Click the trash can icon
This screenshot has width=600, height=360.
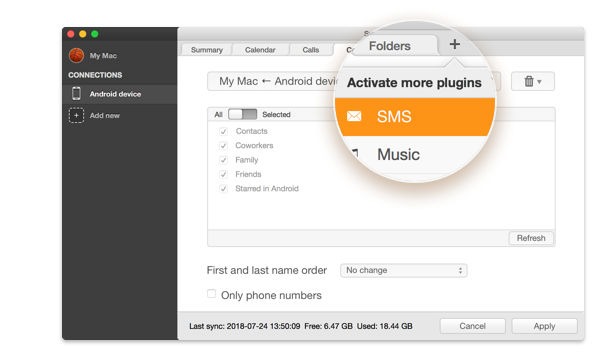[529, 81]
